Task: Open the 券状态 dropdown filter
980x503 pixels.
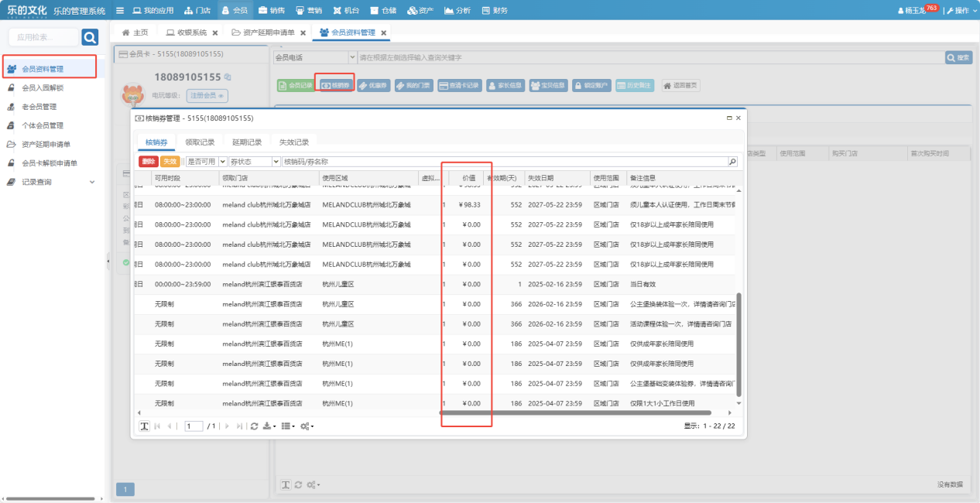Action: tap(276, 162)
